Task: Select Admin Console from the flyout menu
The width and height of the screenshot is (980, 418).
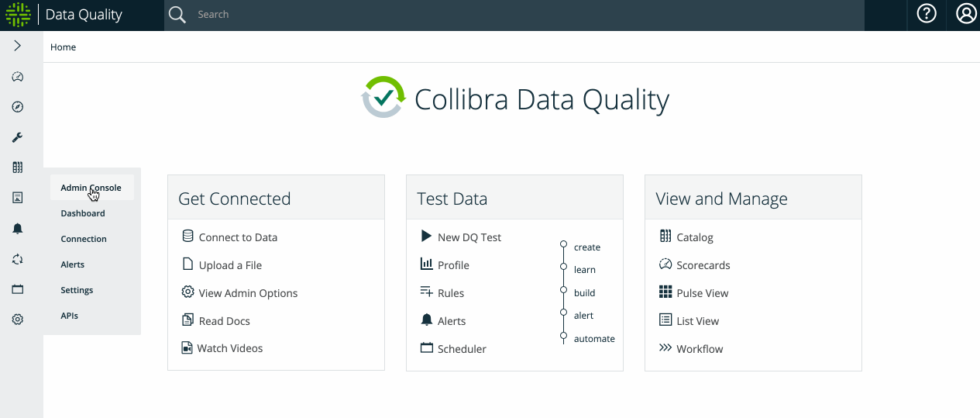Action: point(91,188)
